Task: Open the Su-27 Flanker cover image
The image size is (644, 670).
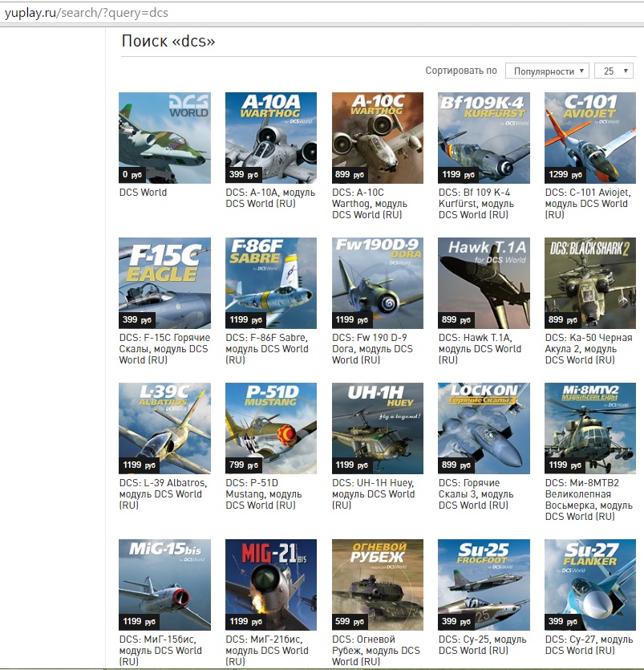Action: tap(590, 585)
